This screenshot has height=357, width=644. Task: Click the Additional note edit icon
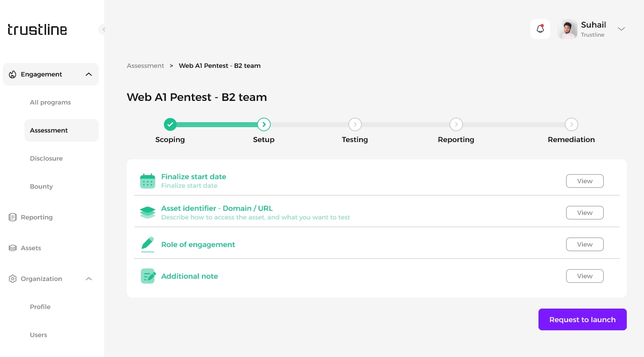[148, 276]
